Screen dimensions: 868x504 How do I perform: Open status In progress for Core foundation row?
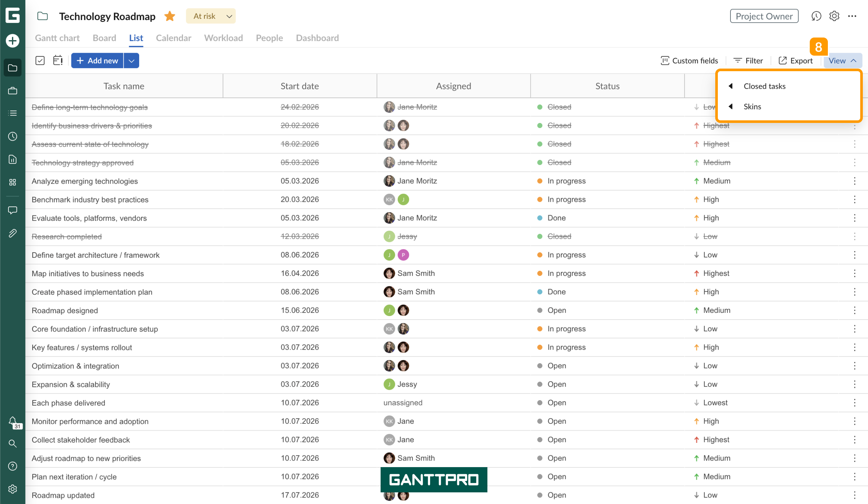(x=561, y=329)
